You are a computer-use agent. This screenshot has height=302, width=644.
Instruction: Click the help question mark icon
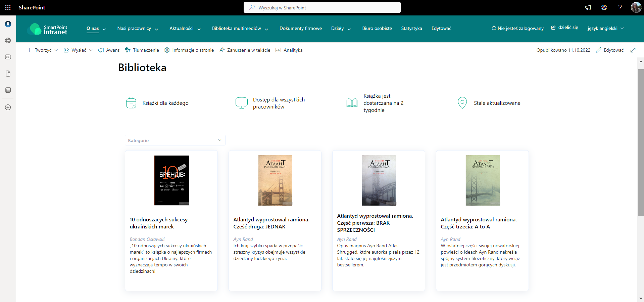point(620,7)
